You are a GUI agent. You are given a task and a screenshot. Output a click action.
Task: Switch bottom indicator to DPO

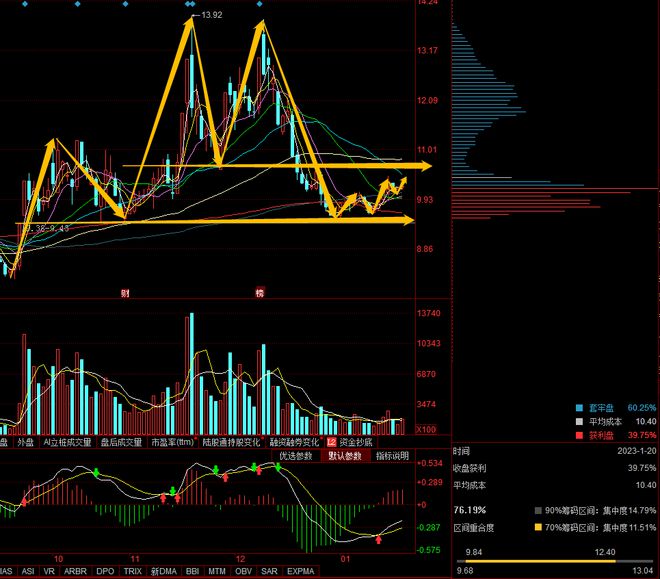[x=105, y=571]
